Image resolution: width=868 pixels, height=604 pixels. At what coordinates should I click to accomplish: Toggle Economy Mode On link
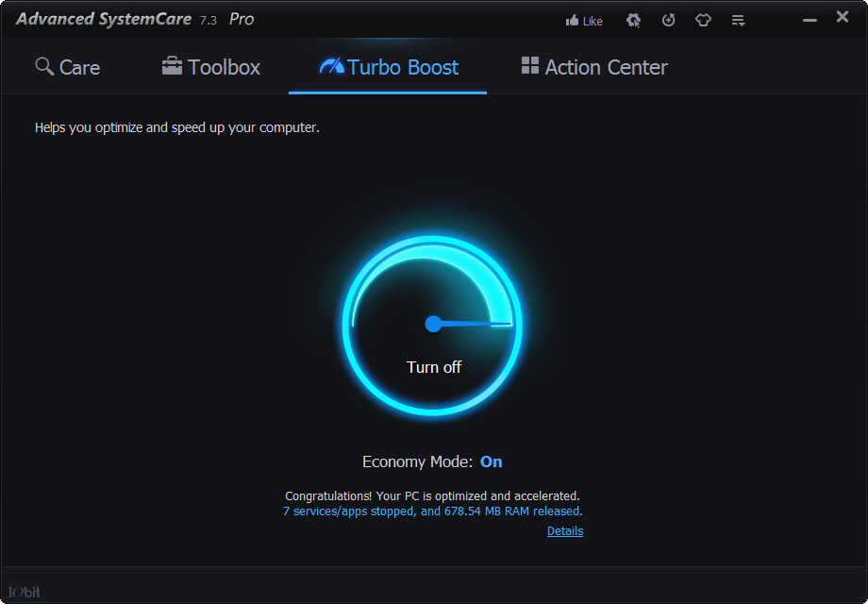point(491,461)
